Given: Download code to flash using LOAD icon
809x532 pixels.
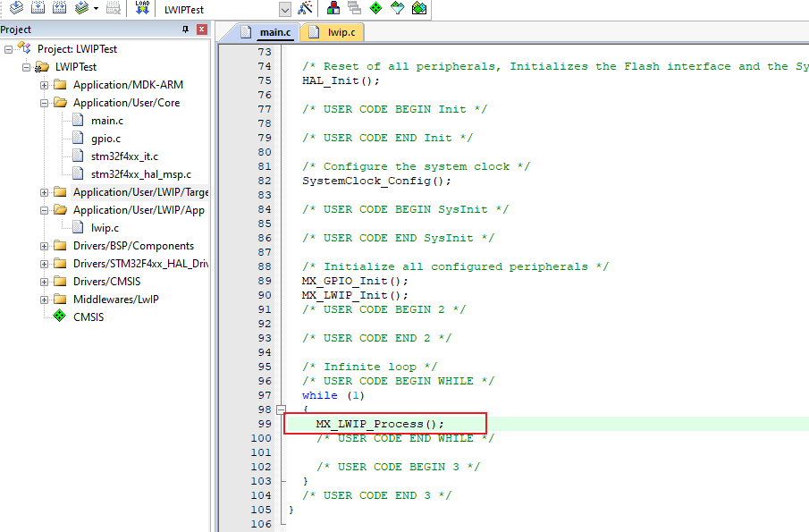Looking at the screenshot, I should click(x=143, y=8).
